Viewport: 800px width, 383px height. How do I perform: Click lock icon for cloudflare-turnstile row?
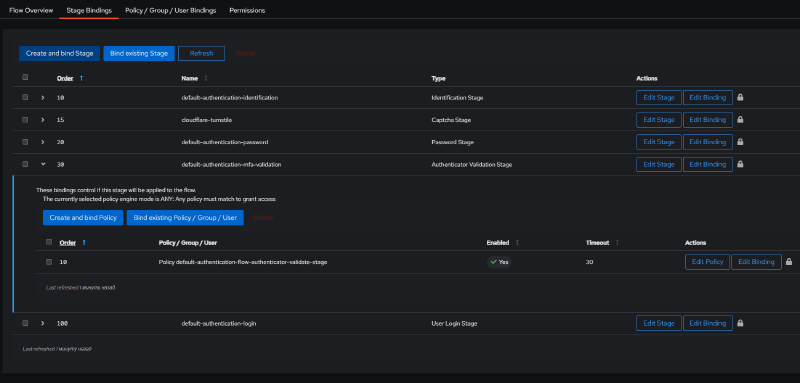tap(740, 119)
